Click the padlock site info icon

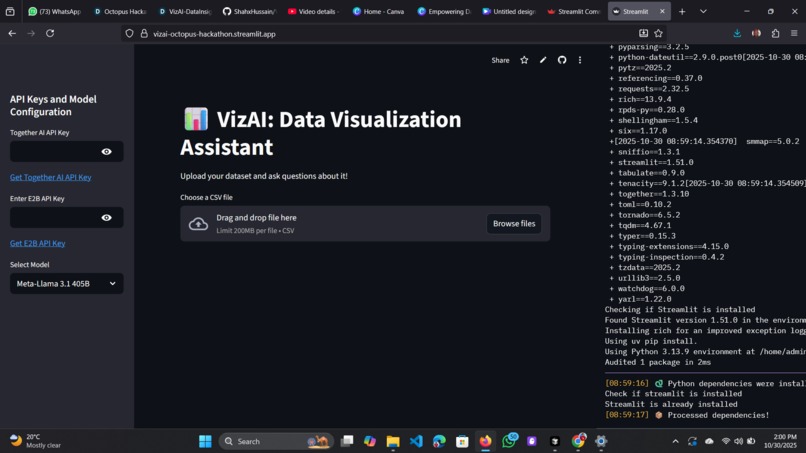tap(144, 33)
